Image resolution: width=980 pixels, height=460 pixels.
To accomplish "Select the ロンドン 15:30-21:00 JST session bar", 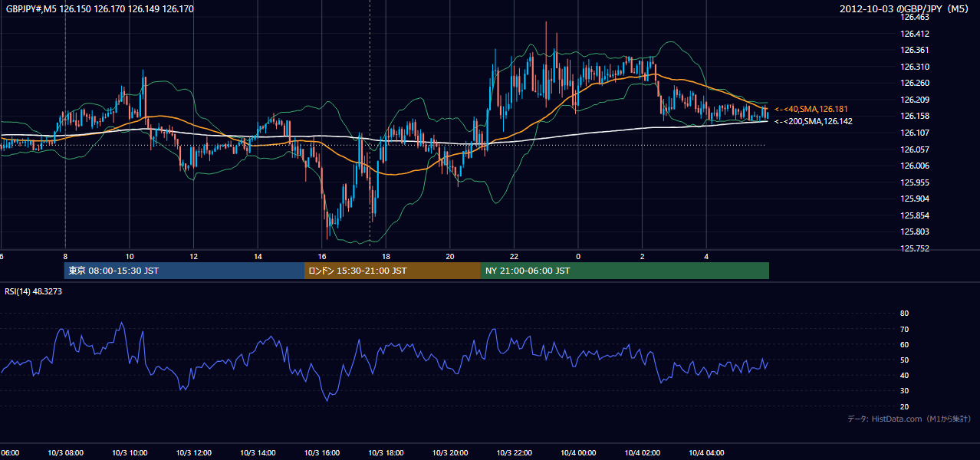I will point(393,271).
